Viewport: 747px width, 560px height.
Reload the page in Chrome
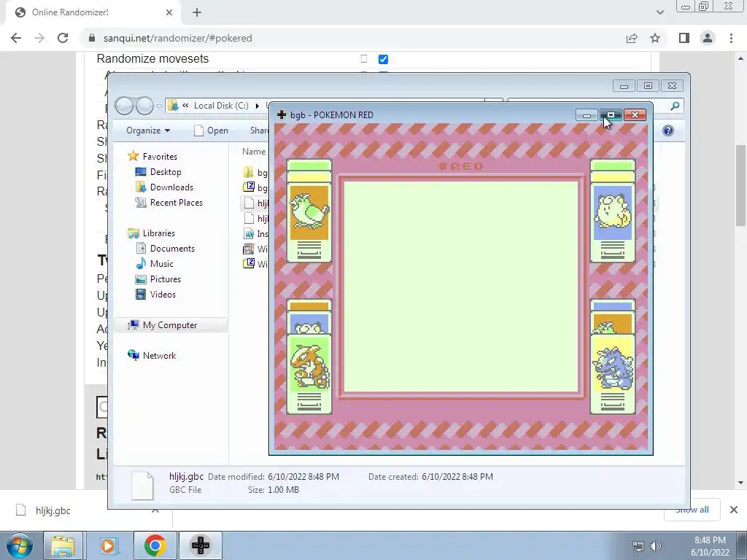[63, 38]
